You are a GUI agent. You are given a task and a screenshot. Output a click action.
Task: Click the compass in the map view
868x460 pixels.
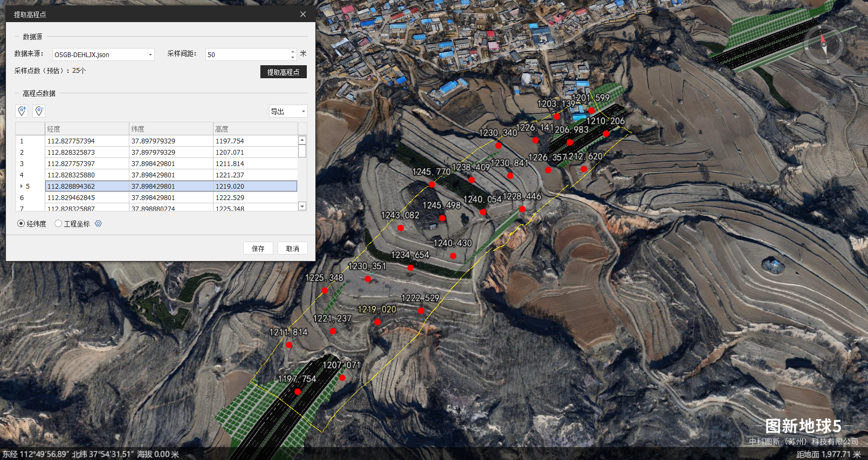tap(823, 45)
